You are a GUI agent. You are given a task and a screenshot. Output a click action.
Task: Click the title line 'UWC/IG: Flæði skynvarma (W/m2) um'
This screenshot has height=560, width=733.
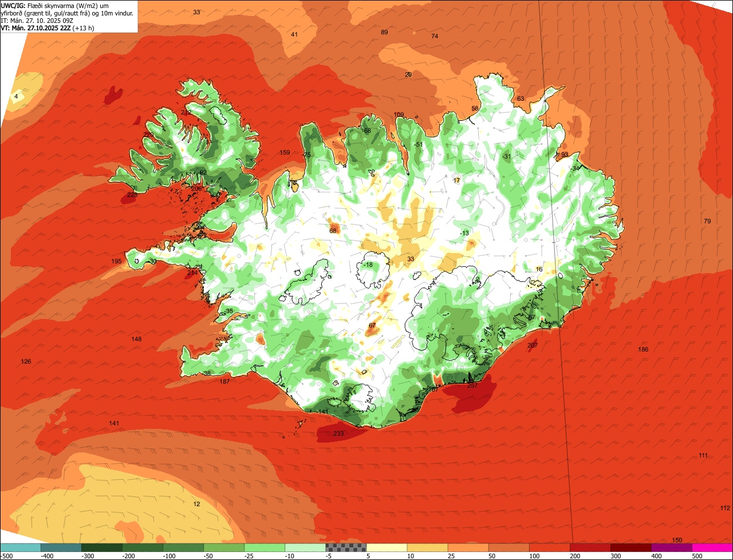[54, 5]
